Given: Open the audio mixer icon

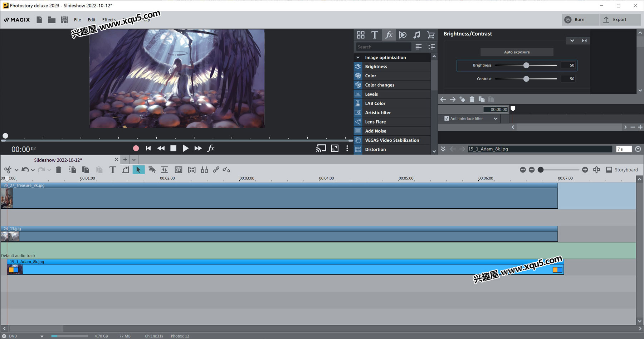Looking at the screenshot, I should pyautogui.click(x=204, y=170).
